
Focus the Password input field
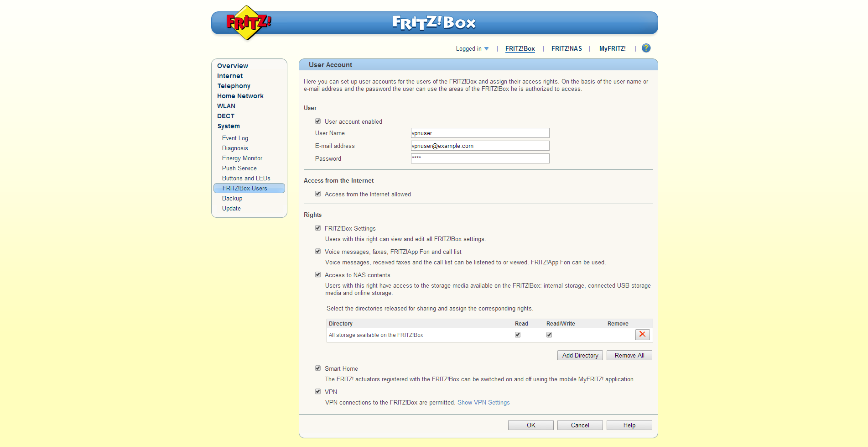point(480,158)
